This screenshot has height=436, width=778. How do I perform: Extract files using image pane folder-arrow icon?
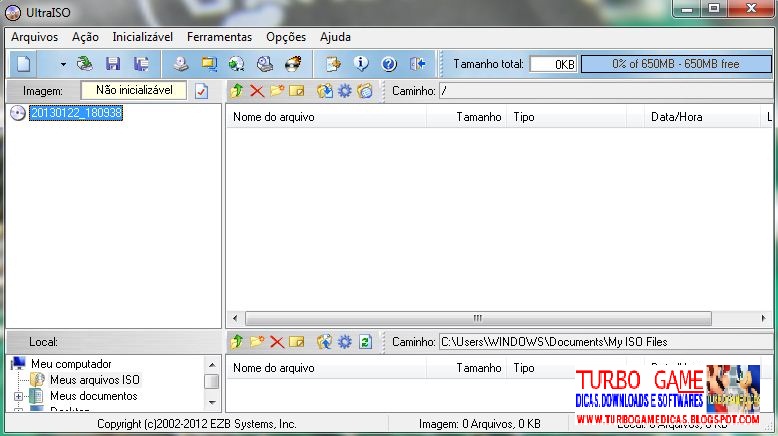324,91
